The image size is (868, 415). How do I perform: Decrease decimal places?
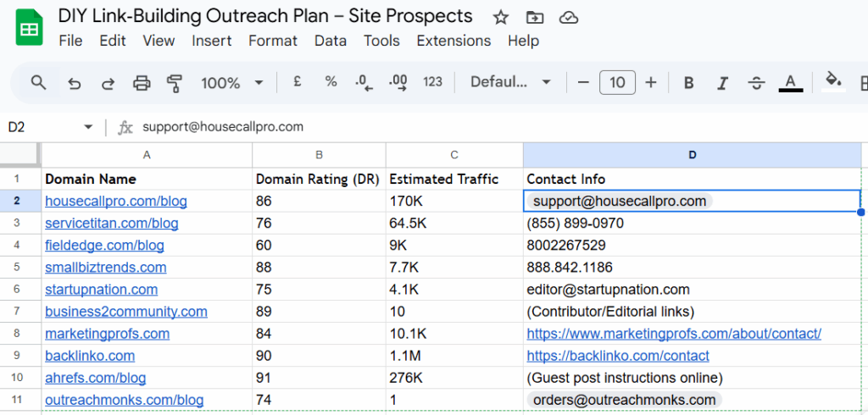coord(364,82)
